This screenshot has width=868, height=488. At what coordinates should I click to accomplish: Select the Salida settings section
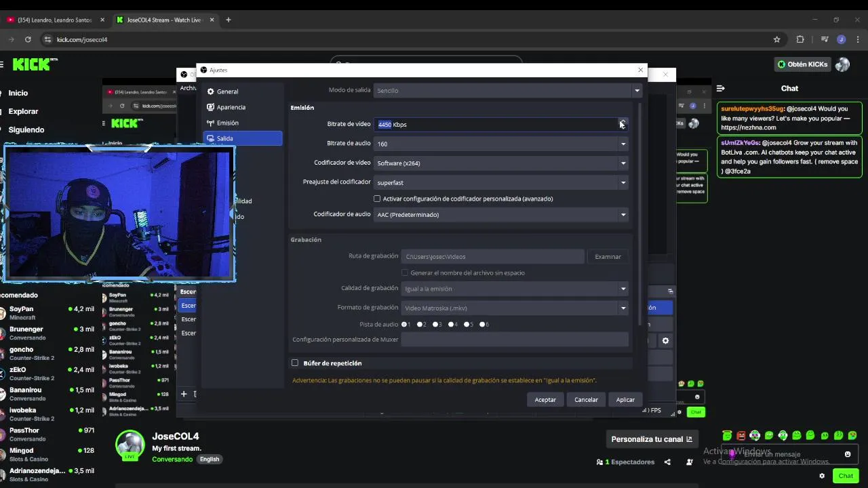[243, 138]
